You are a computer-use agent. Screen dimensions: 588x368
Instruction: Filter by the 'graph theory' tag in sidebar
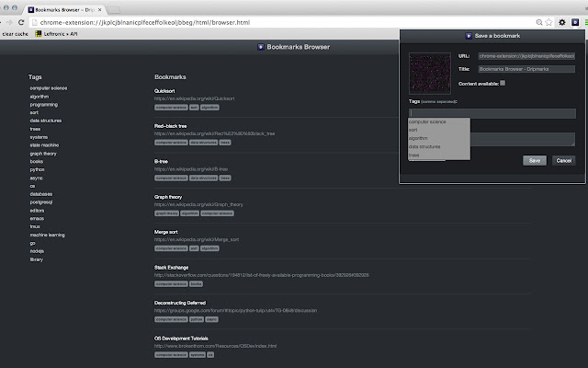tap(43, 154)
